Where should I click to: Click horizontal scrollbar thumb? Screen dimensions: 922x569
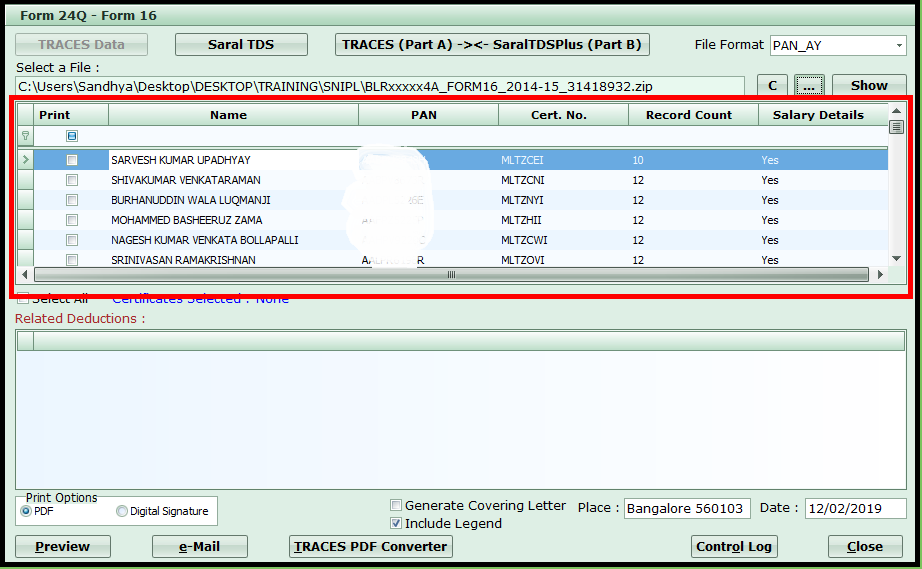coord(452,275)
